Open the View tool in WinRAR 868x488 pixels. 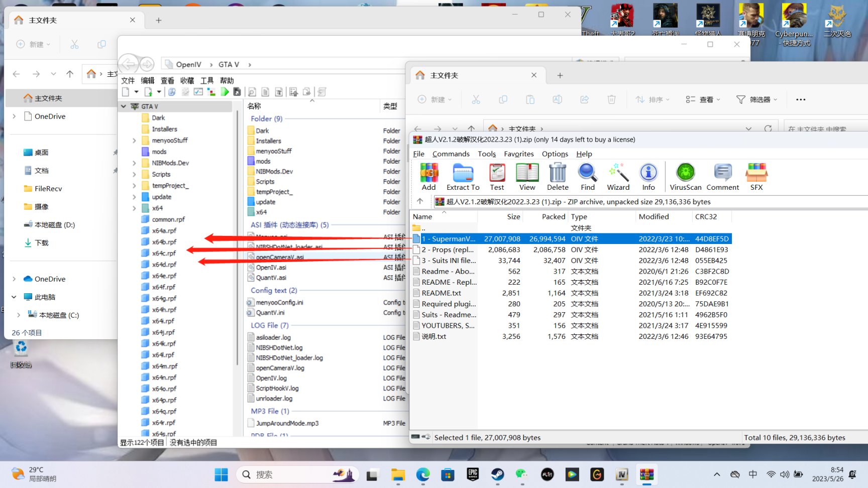527,177
